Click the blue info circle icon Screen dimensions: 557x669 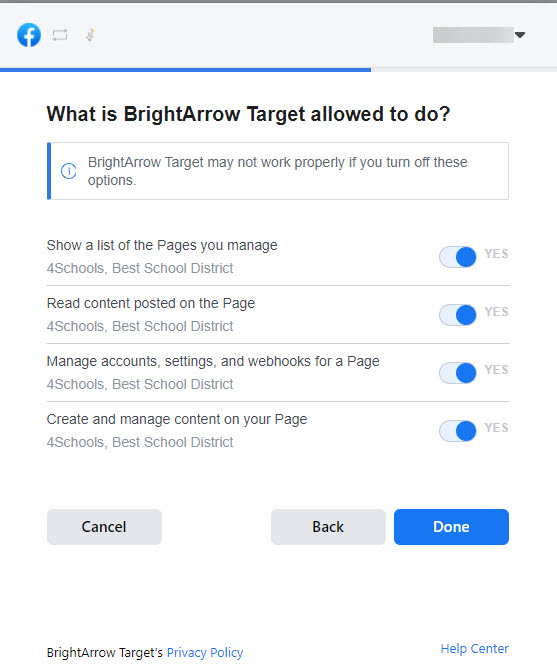(69, 171)
